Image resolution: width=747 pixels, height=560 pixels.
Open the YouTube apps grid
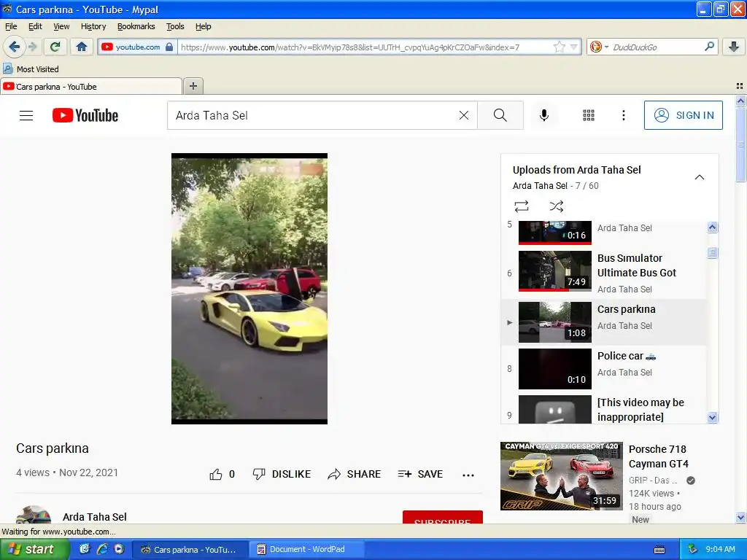(x=589, y=115)
